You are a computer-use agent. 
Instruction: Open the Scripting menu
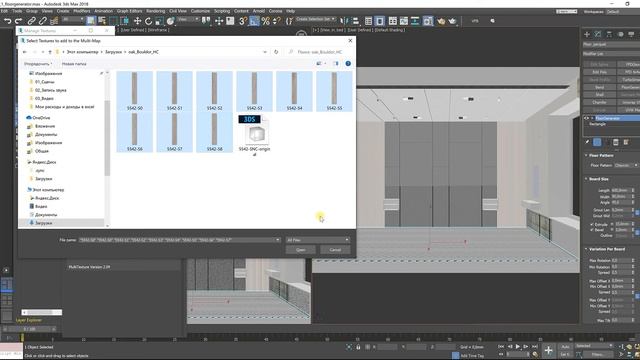(222, 11)
